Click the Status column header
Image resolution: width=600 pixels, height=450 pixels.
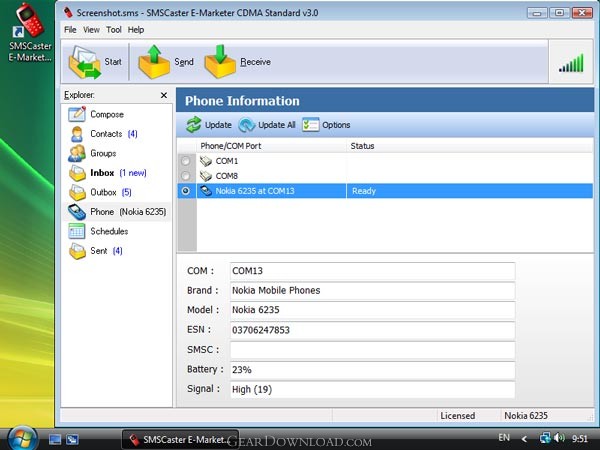470,146
